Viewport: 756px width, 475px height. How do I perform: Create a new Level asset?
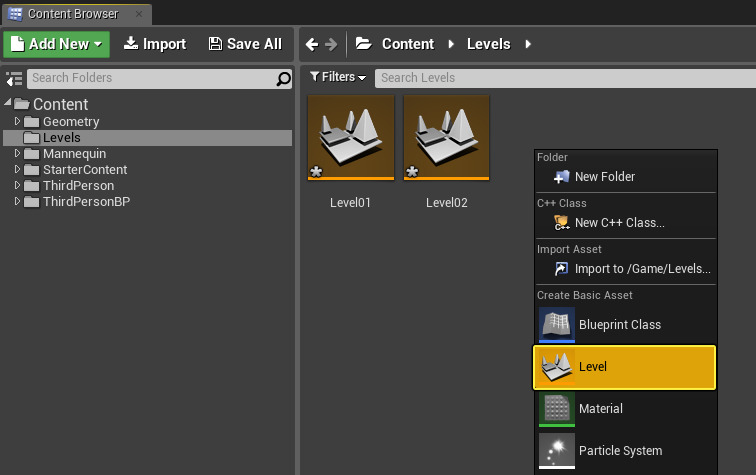click(624, 367)
